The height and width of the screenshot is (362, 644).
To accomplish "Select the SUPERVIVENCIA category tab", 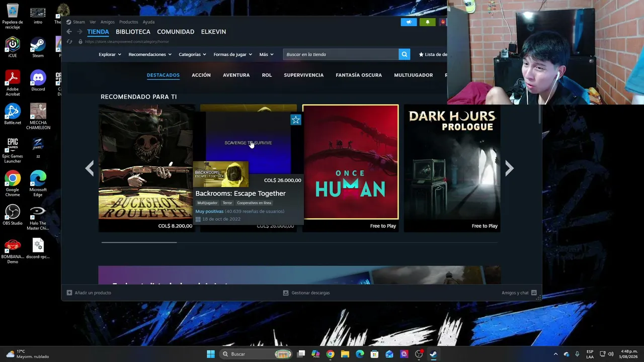I will pos(304,75).
